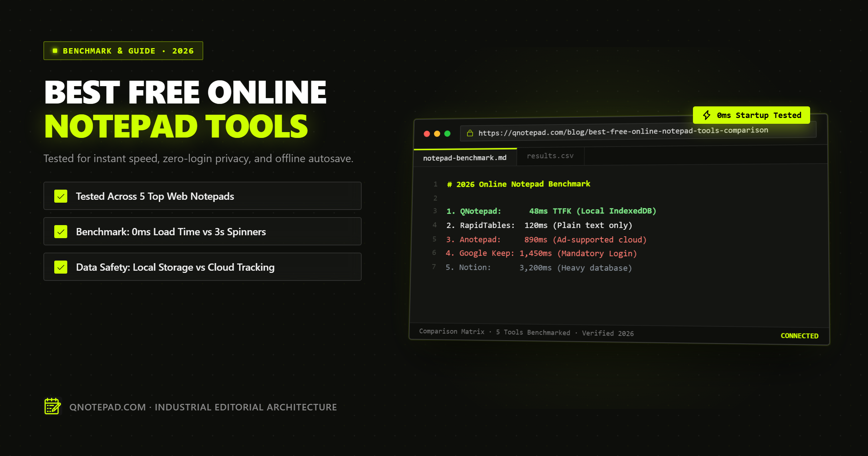Click the green window dot

[447, 133]
